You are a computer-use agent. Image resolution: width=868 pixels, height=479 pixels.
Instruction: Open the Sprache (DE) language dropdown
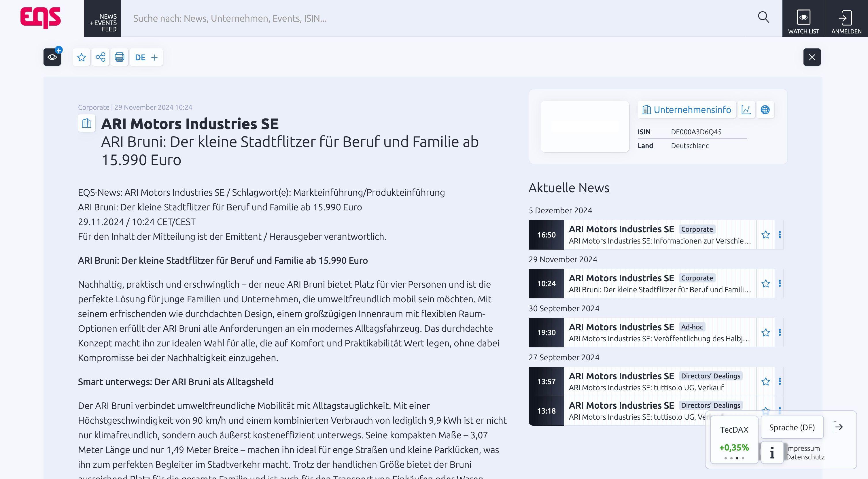pos(792,427)
